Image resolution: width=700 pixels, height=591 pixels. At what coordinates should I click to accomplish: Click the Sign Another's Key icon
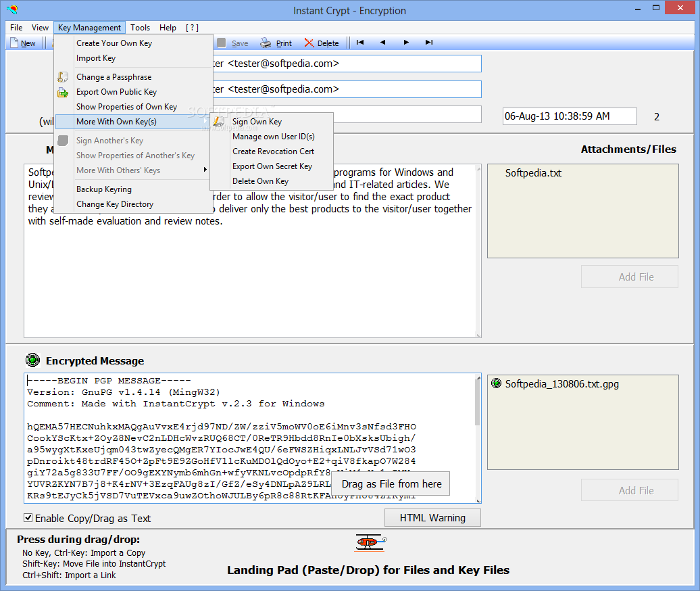click(63, 141)
